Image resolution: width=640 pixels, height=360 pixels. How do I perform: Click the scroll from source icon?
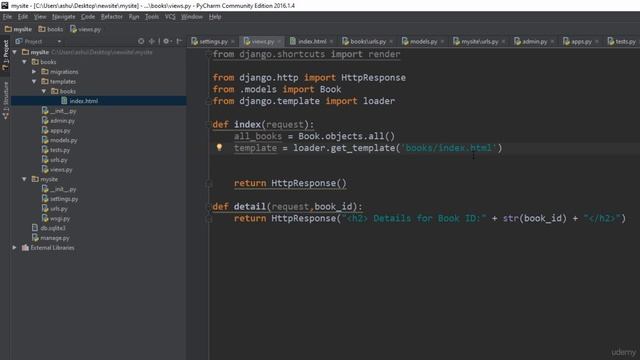(141, 41)
